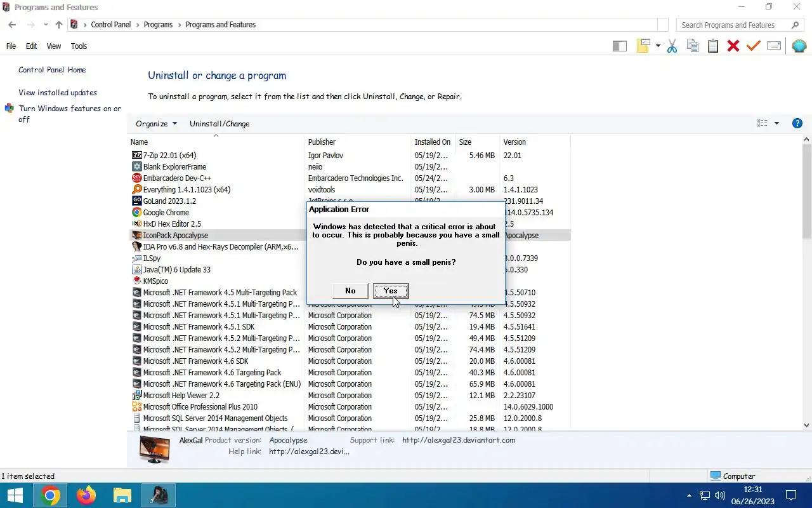Click the paste clipboard toolbar icon
This screenshot has width=812, height=508.
(x=713, y=46)
